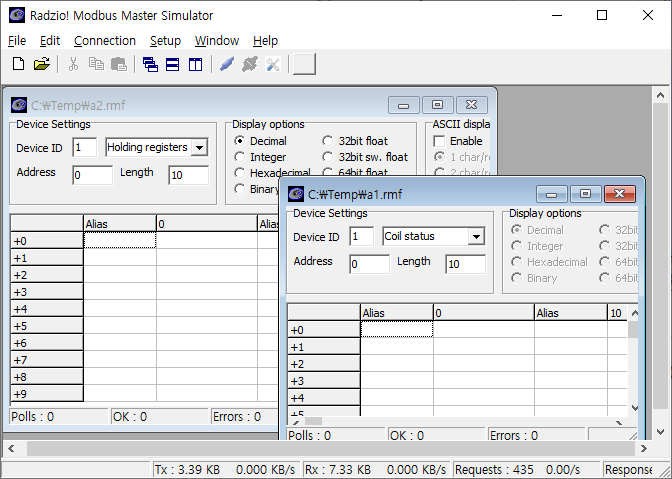Open the File menu
The height and width of the screenshot is (479, 672).
(x=17, y=41)
